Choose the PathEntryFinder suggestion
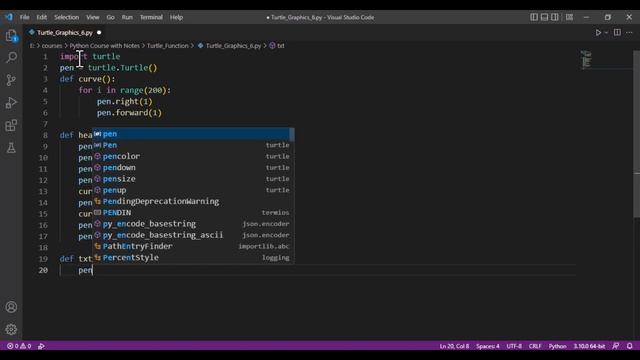 [191, 246]
